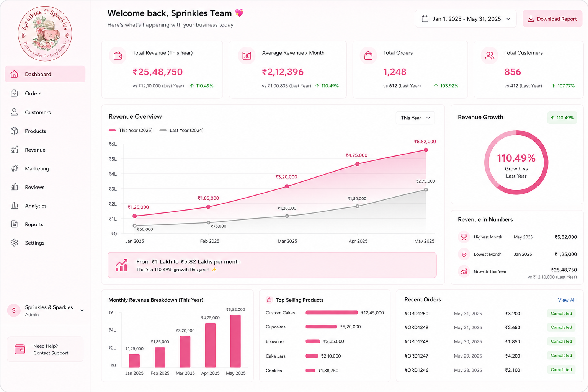Screen dimensions: 588x392
Task: Click the ₹4,200 amount for #ORD1247
Action: [x=513, y=356]
